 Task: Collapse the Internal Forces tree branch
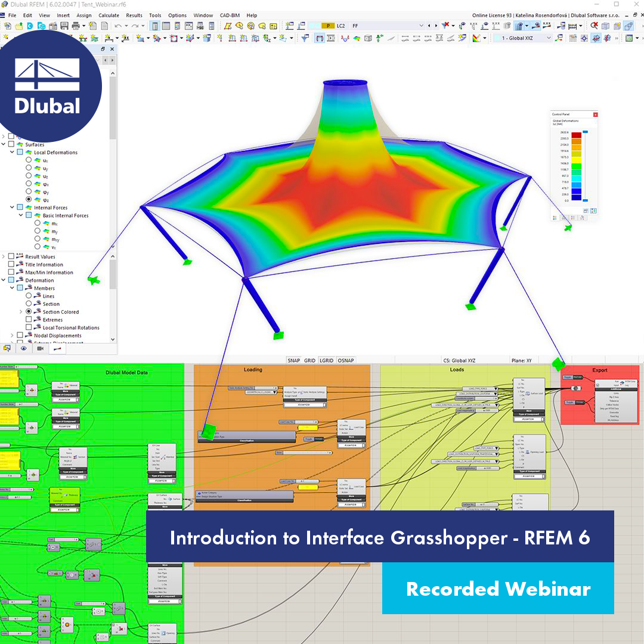coord(11,208)
